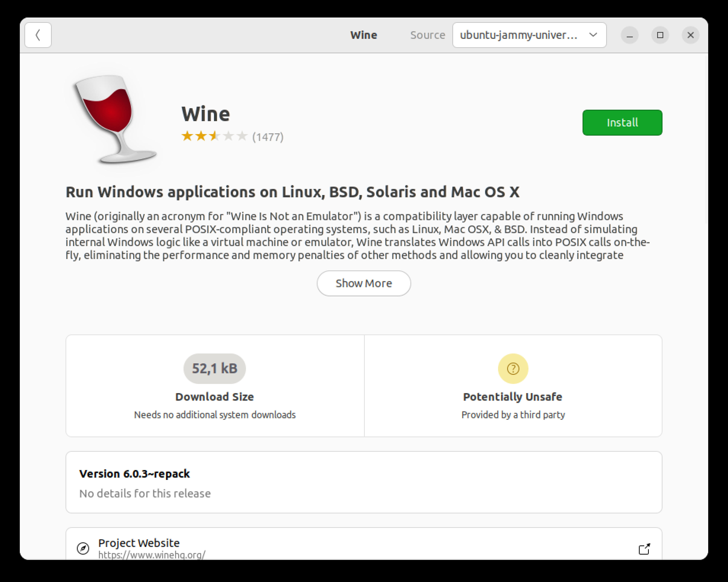Maximize the Wine software window
This screenshot has width=728, height=582.
point(660,35)
